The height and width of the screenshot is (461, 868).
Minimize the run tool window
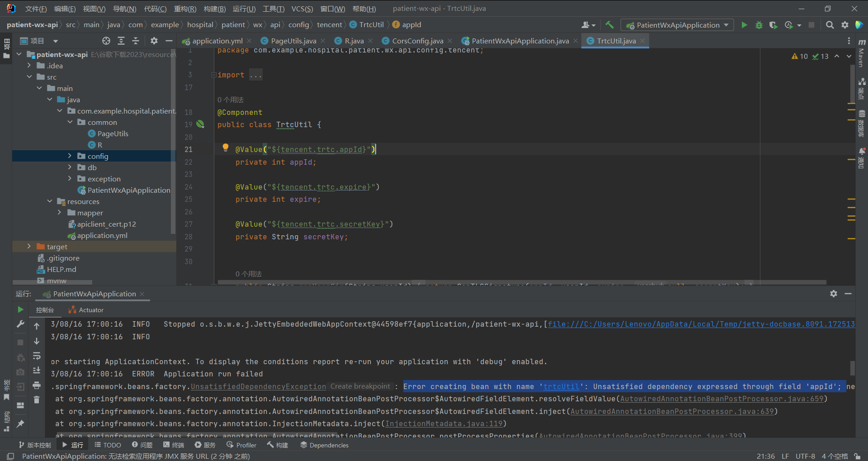tap(848, 294)
